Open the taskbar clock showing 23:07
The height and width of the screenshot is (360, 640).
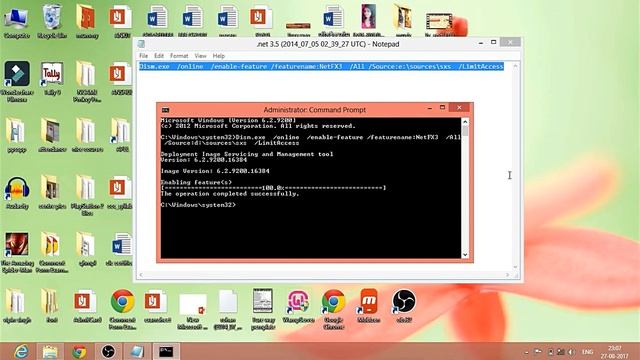coord(614,352)
